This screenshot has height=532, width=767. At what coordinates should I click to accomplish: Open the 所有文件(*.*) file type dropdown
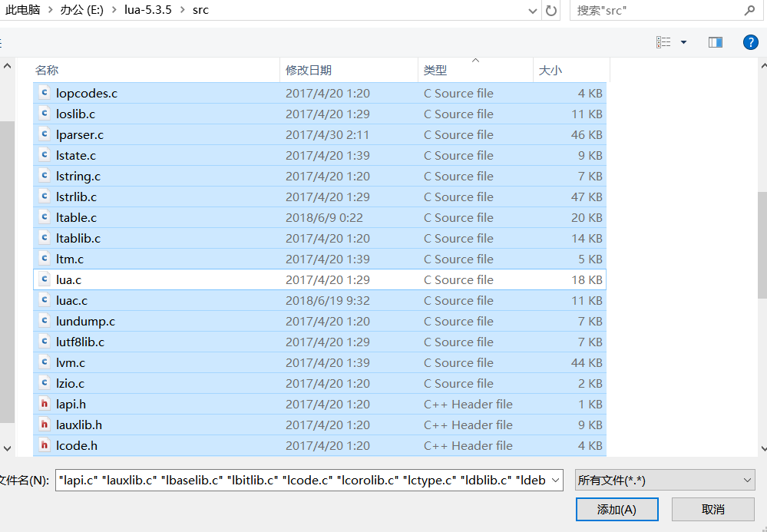(x=665, y=481)
